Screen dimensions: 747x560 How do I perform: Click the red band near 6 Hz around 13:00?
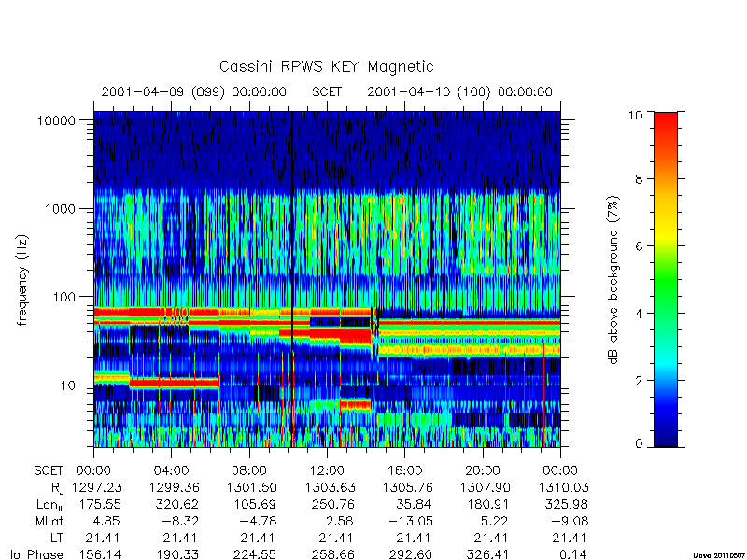356,405
